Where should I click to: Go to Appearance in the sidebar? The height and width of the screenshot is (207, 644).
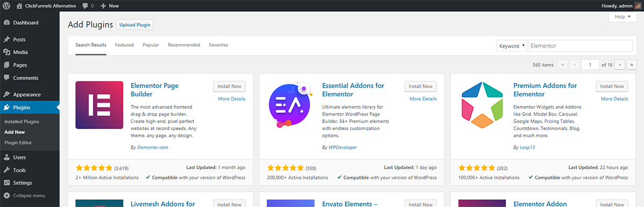coord(27,94)
